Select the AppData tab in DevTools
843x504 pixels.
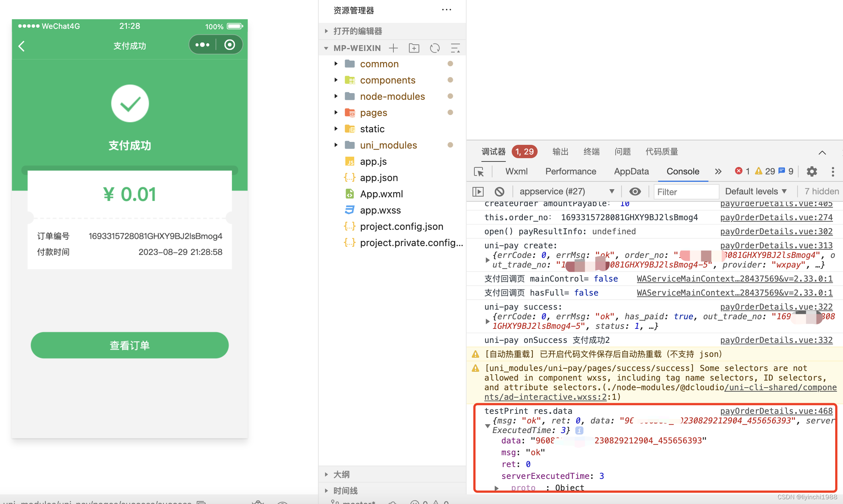pos(630,172)
